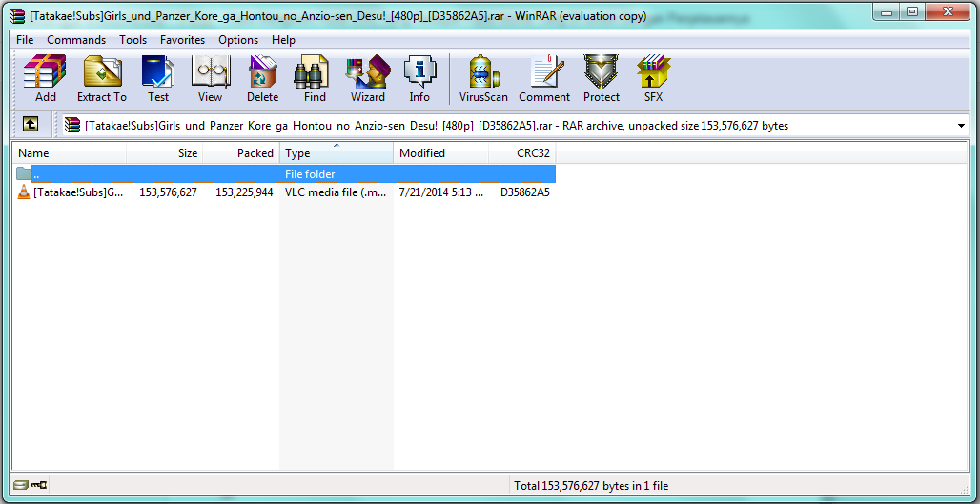Screen dimensions: 980x504
Task: Click the 153,576,627 size cell
Action: point(168,192)
